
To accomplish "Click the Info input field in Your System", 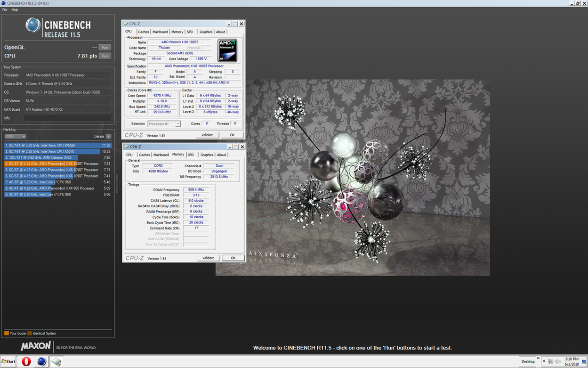I will click(x=68, y=118).
